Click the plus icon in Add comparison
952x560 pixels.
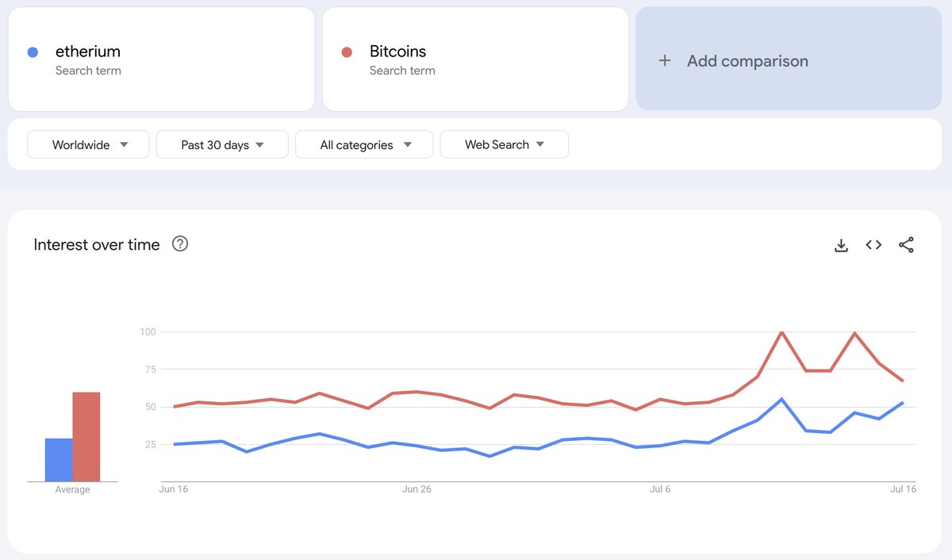pos(665,61)
